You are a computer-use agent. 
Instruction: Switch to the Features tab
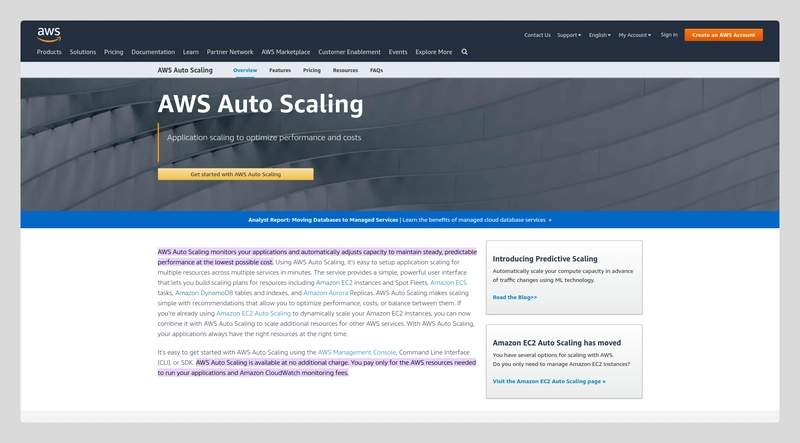280,70
